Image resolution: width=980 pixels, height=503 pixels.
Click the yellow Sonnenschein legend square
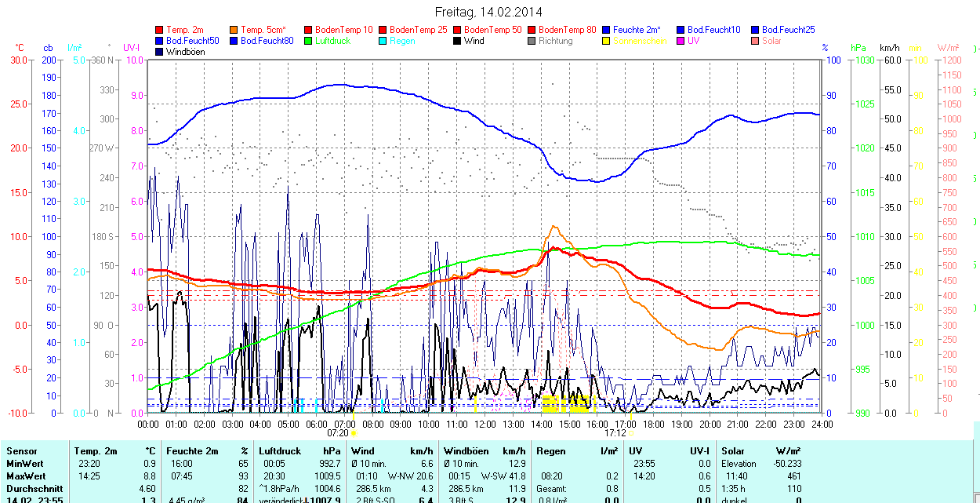click(x=606, y=41)
